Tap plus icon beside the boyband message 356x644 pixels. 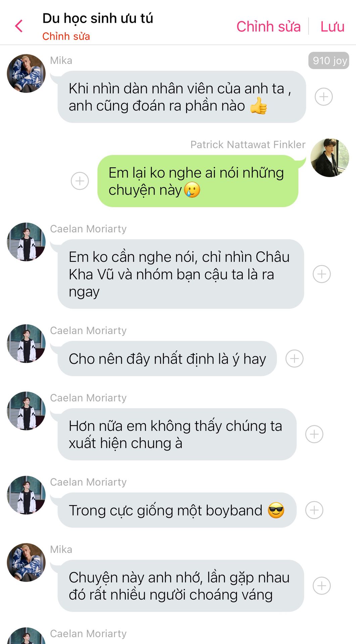click(x=314, y=510)
